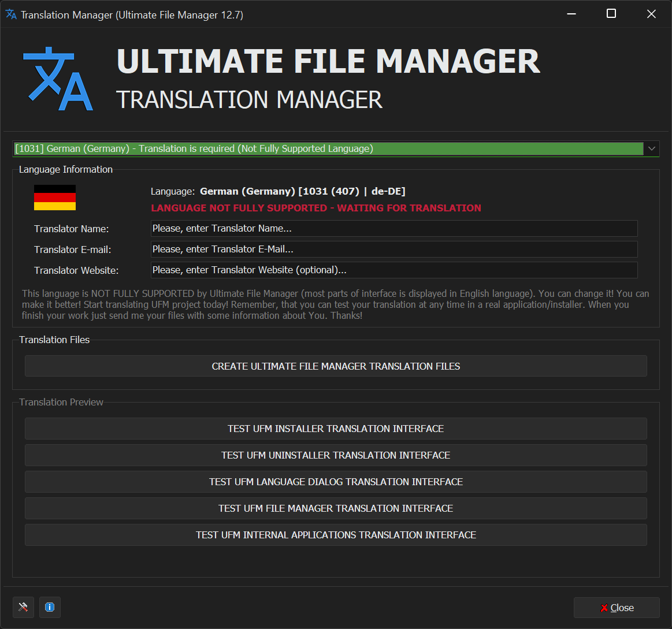Click the small translate icon in title bar
Viewport: 672px width, 629px height.
tap(11, 14)
